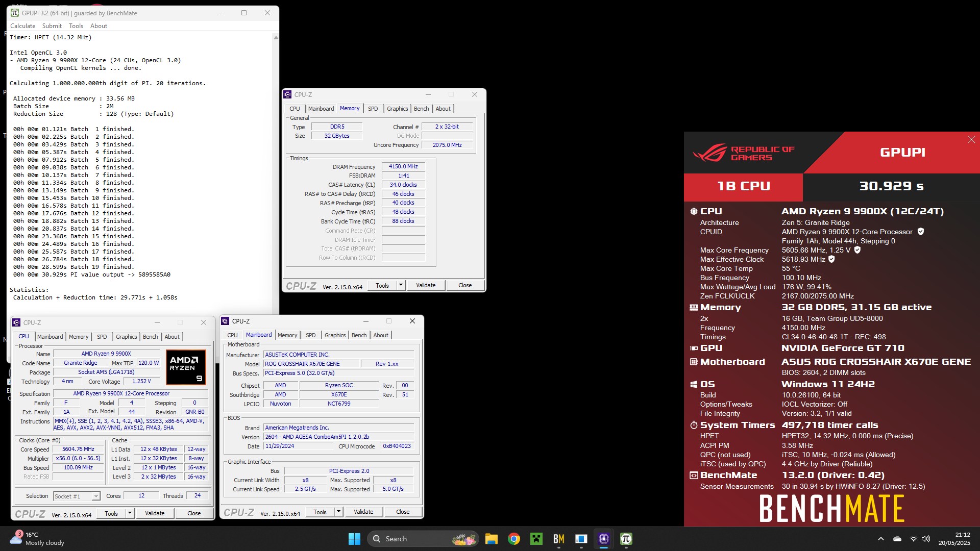Close the BenchMate GPUPI result panel

[971, 140]
